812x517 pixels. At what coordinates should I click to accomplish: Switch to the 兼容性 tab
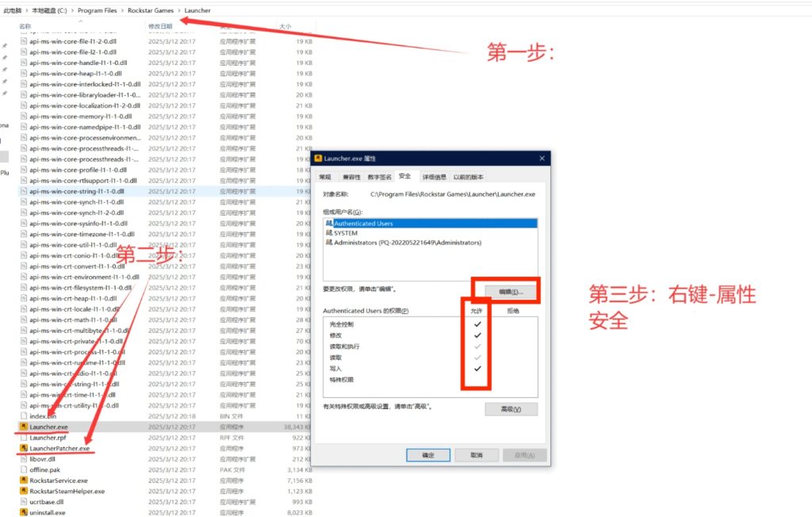[351, 177]
